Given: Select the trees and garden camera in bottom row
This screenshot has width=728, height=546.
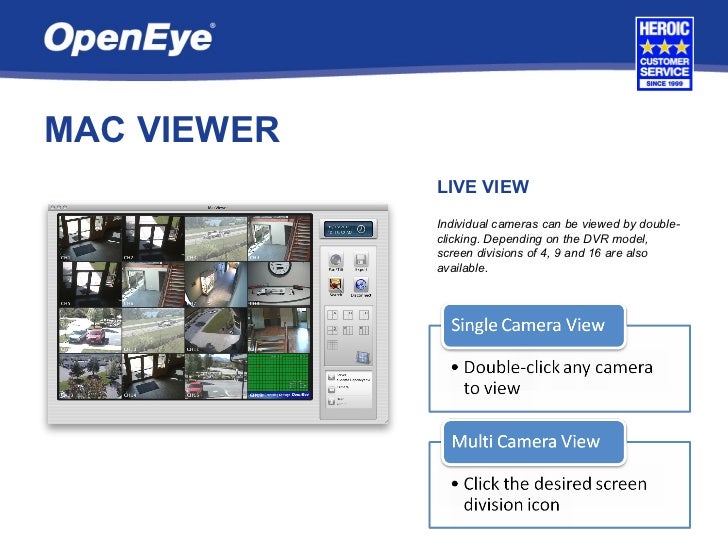Looking at the screenshot, I should click(x=90, y=376).
